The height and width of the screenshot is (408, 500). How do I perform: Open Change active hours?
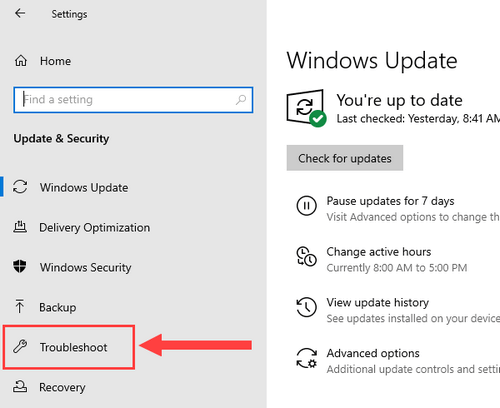(379, 252)
